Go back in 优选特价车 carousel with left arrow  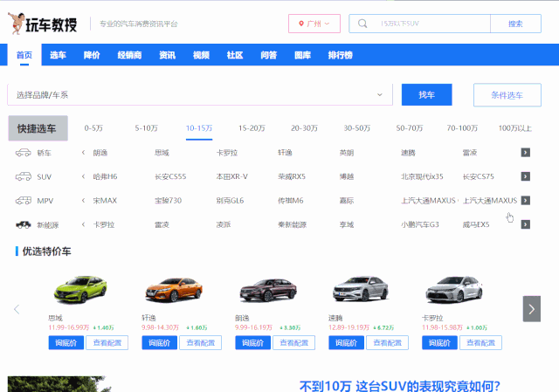pos(16,309)
